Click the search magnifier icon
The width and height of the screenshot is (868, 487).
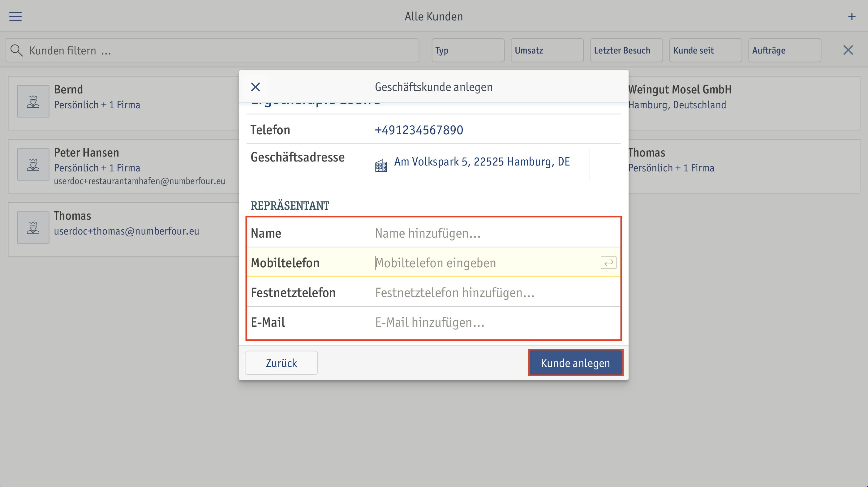pyautogui.click(x=16, y=50)
